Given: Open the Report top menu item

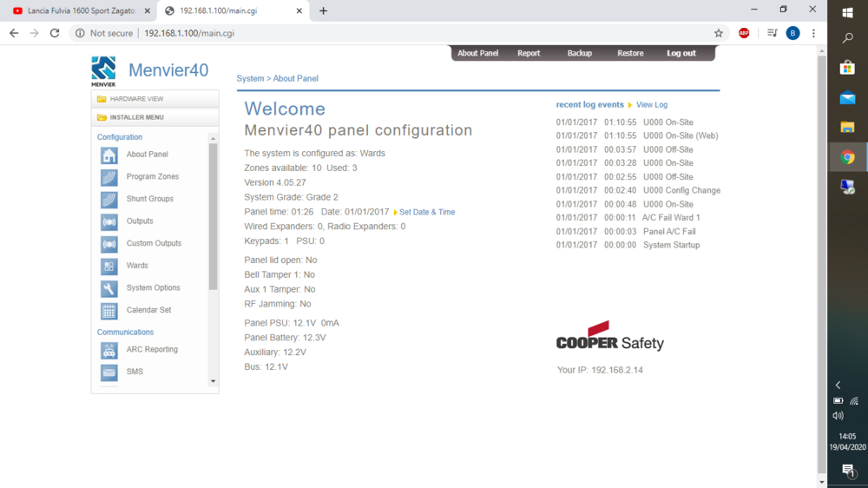Looking at the screenshot, I should [x=529, y=54].
